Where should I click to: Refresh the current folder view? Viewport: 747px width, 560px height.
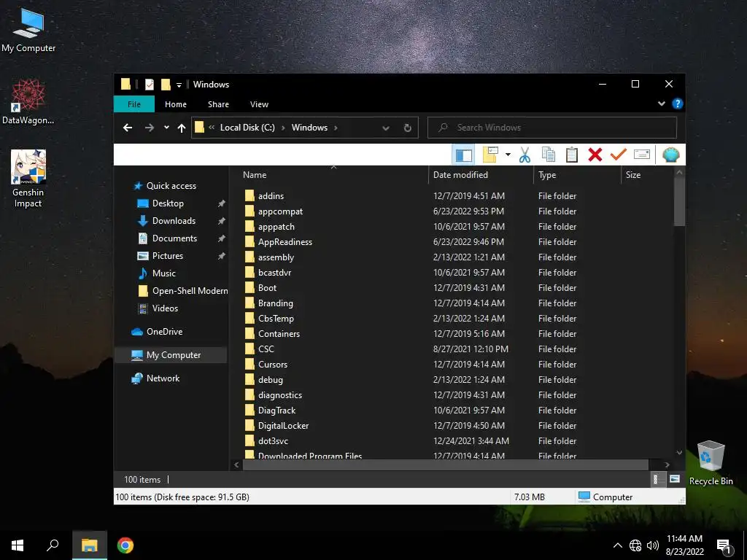[x=407, y=128]
